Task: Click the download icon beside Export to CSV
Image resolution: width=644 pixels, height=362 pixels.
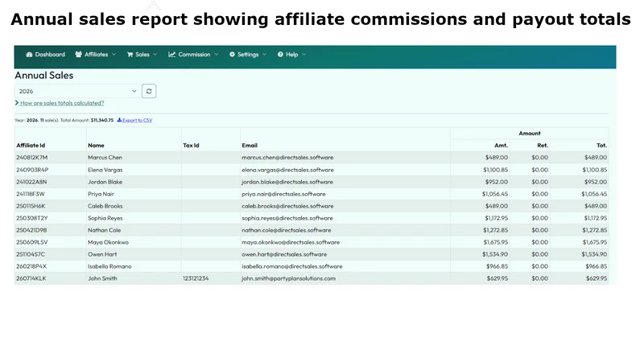Action: (119, 120)
